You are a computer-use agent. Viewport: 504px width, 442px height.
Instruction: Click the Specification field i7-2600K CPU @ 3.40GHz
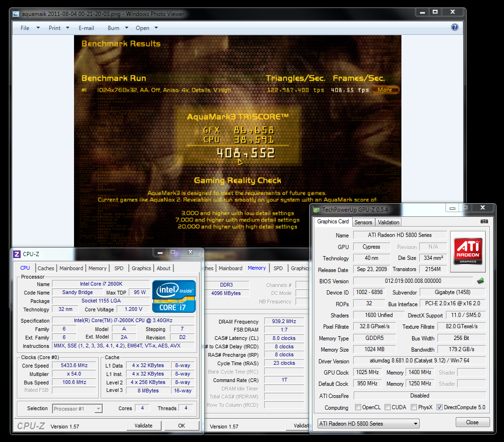(123, 321)
